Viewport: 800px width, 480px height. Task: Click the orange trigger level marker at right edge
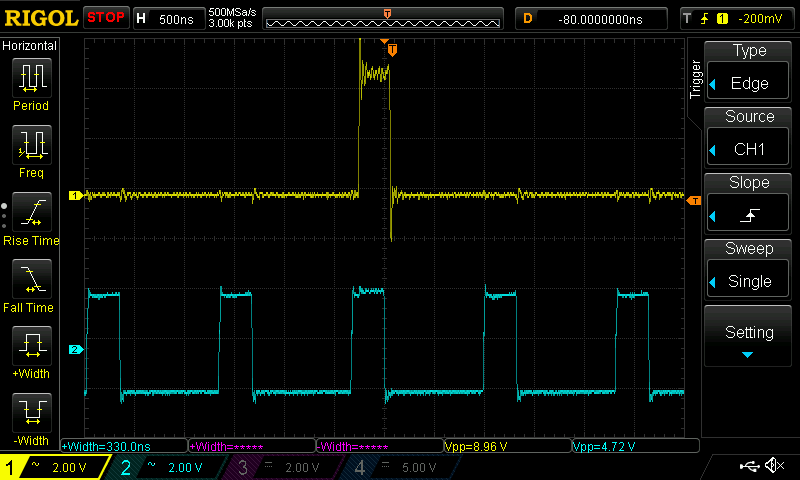coord(694,200)
